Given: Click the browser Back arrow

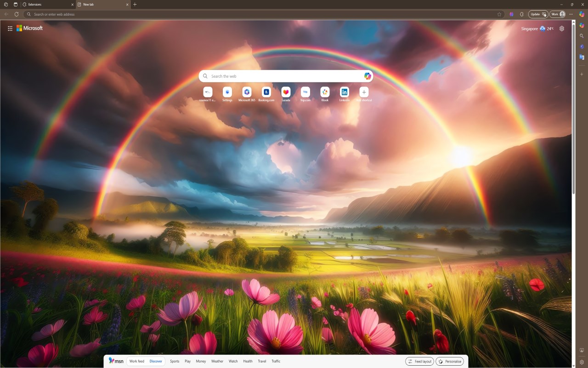Looking at the screenshot, I should click(6, 14).
